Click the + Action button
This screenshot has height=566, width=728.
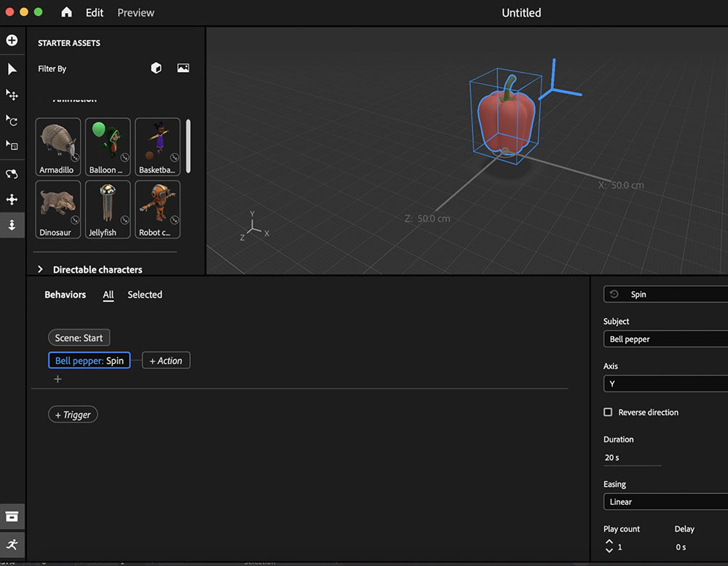(x=166, y=360)
